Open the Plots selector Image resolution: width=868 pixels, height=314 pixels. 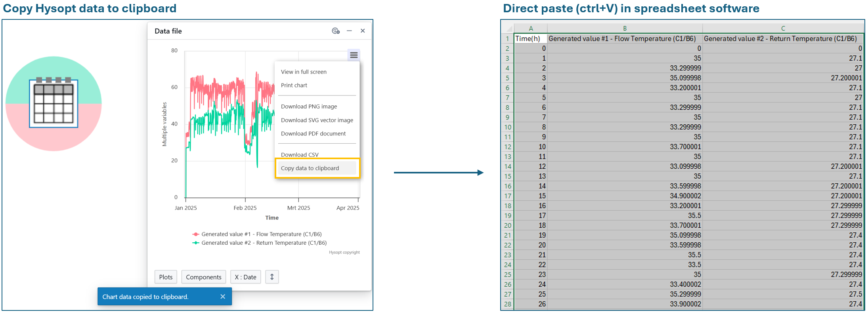pos(166,277)
